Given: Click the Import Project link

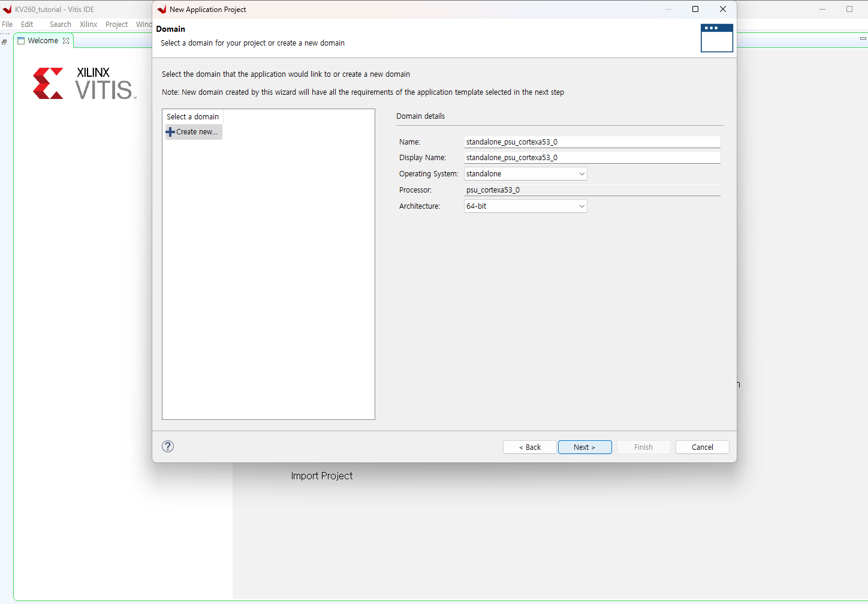Looking at the screenshot, I should coord(322,476).
